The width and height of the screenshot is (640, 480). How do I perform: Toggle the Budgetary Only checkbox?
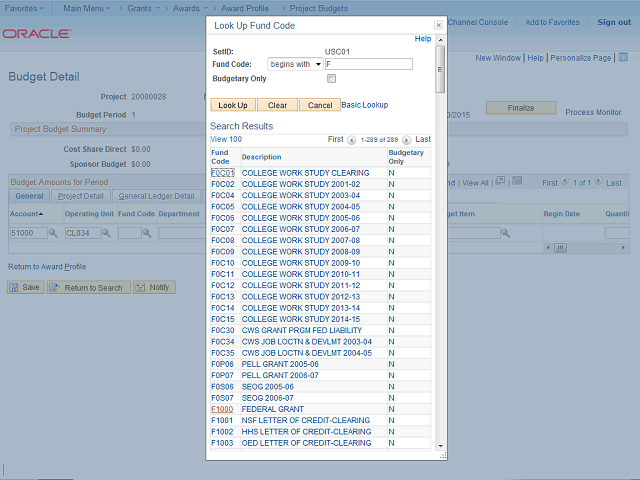(x=331, y=78)
